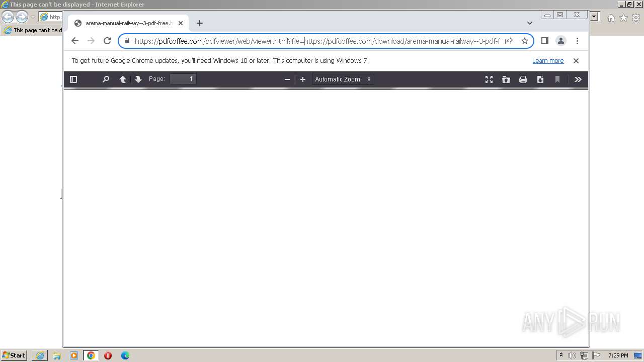The image size is (644, 362).
Task: Bookmark this tab with the star icon
Action: 525,41
